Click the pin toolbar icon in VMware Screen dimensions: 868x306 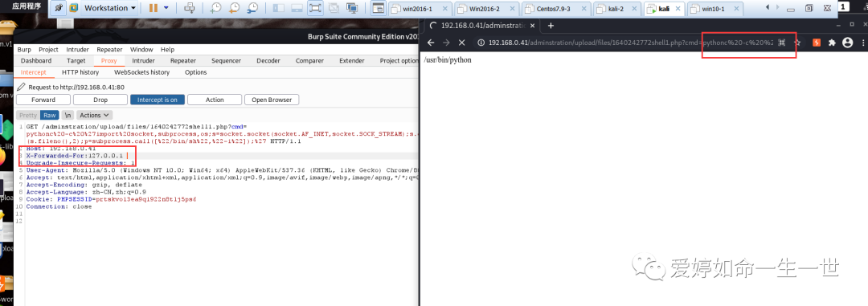59,8
